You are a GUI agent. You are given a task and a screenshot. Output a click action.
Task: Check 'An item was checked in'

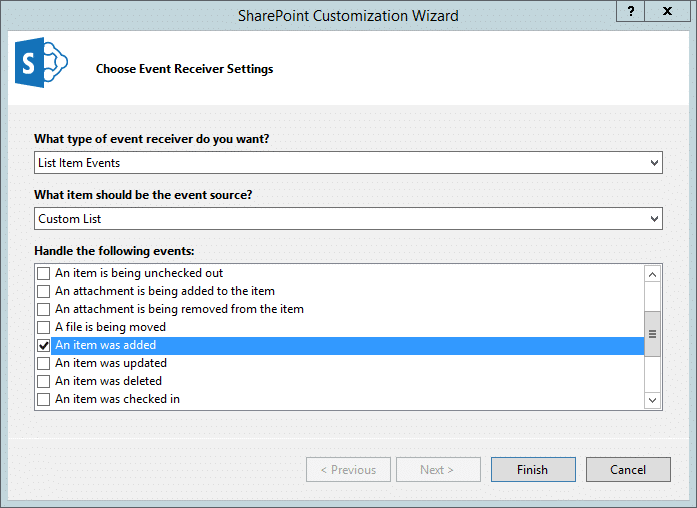pyautogui.click(x=44, y=399)
